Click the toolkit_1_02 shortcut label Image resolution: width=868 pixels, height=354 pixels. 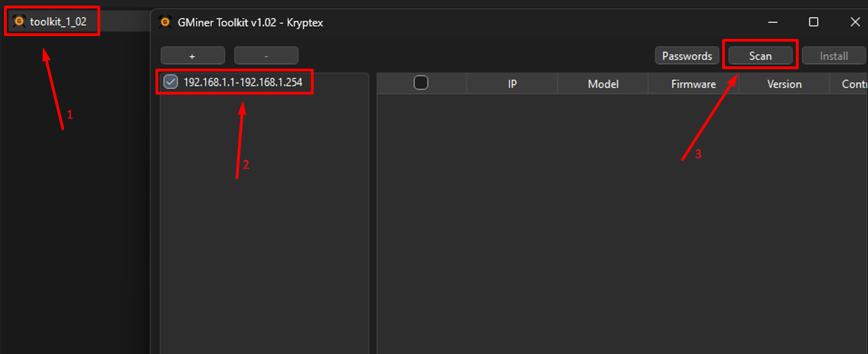(58, 22)
